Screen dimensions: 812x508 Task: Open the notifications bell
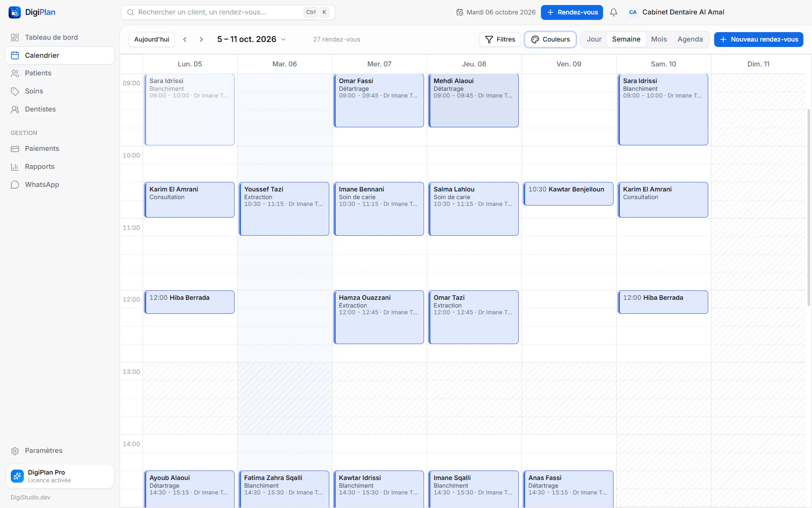tap(614, 12)
